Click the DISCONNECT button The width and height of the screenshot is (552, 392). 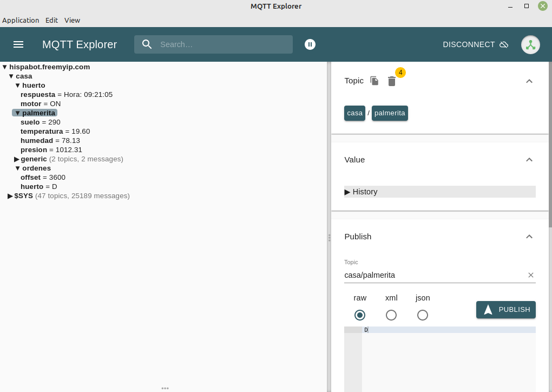pyautogui.click(x=475, y=44)
